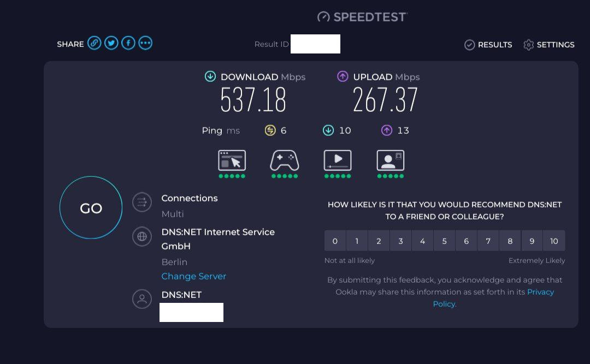Click the Change Server link
This screenshot has width=590, height=364.
coord(193,276)
